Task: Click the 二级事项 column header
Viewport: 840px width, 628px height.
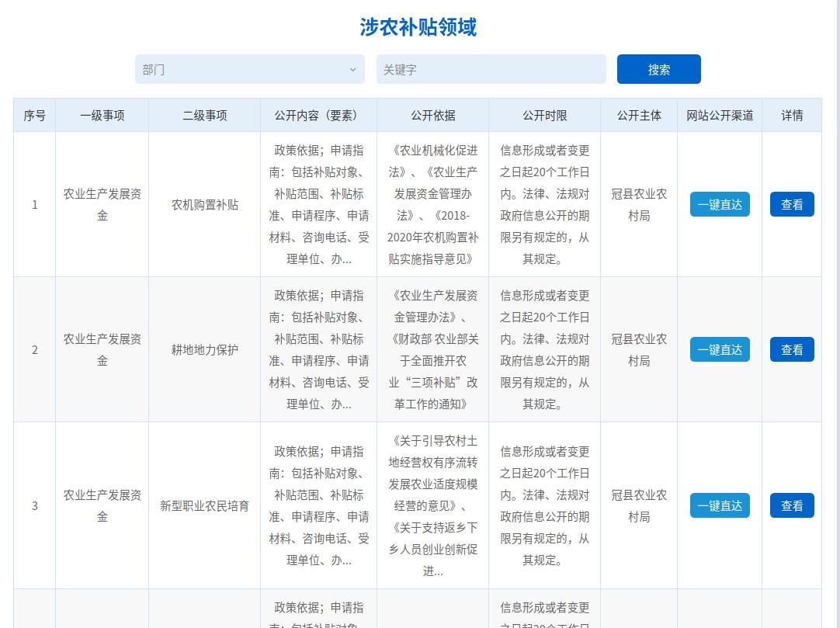Action: click(205, 115)
